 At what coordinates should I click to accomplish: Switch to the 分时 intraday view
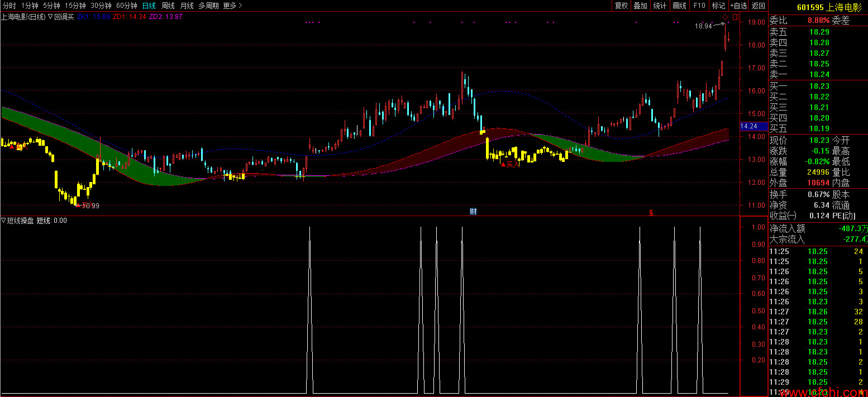[x=9, y=6]
